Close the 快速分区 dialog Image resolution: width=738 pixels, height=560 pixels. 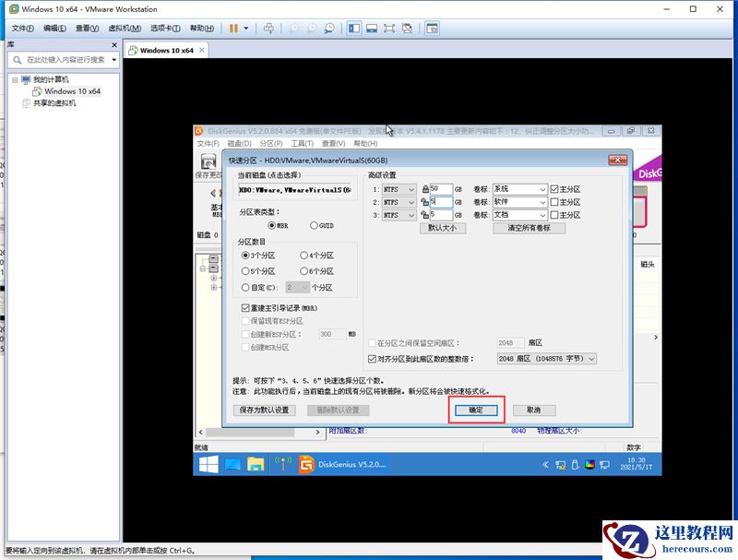[617, 160]
